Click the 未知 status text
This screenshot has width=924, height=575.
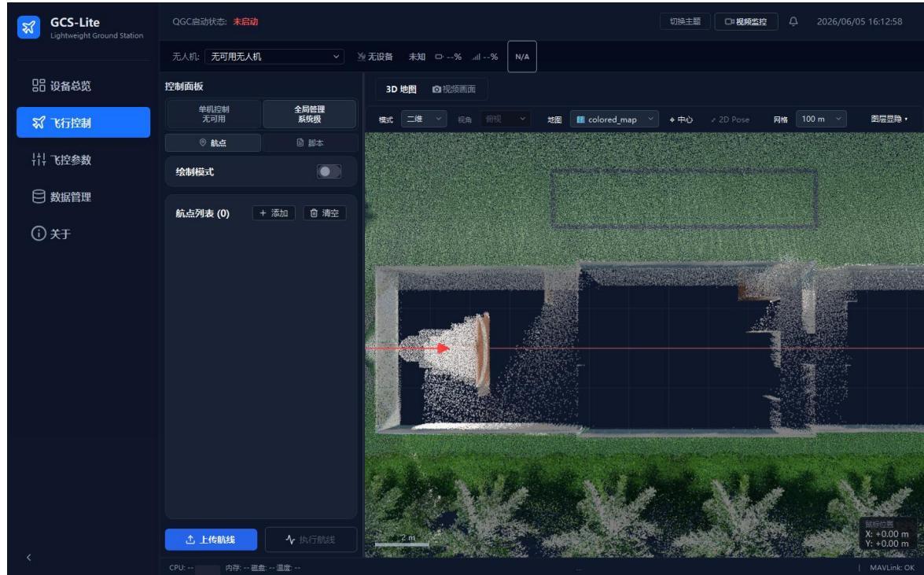click(417, 57)
